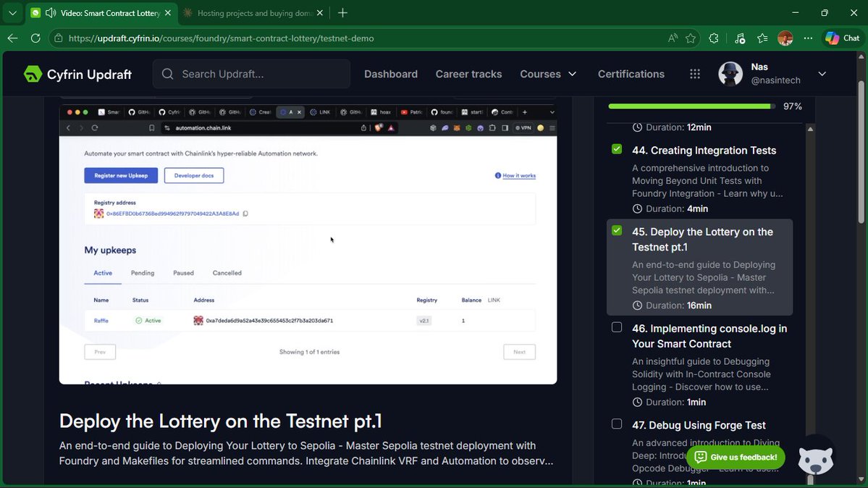Open the Copilot Chat button
This screenshot has width=868, height=488.
coord(843,38)
